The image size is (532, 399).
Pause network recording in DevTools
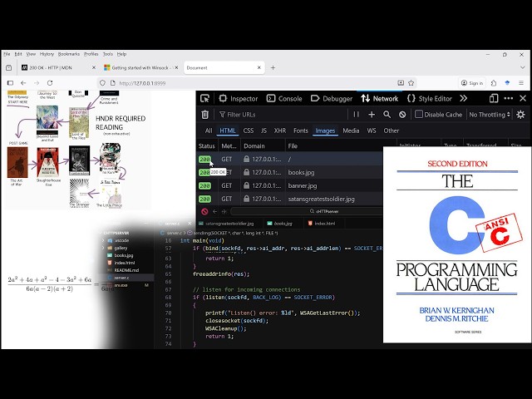[356, 115]
